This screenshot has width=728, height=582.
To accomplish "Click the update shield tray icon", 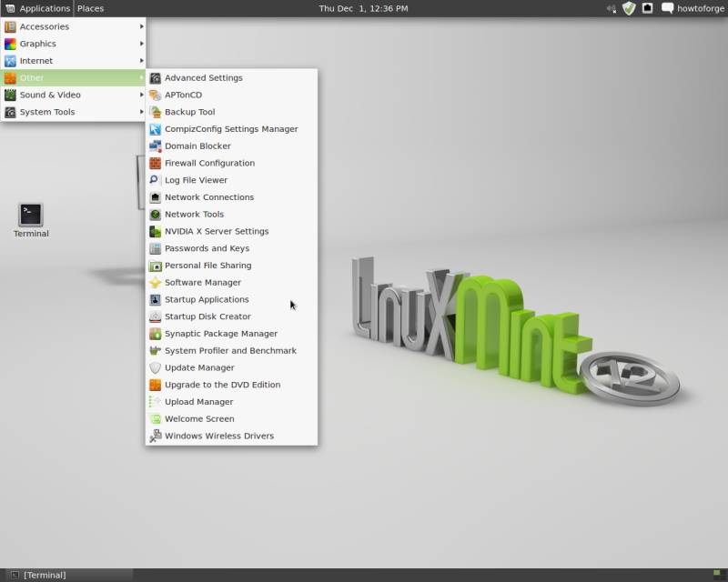I will 629,8.
